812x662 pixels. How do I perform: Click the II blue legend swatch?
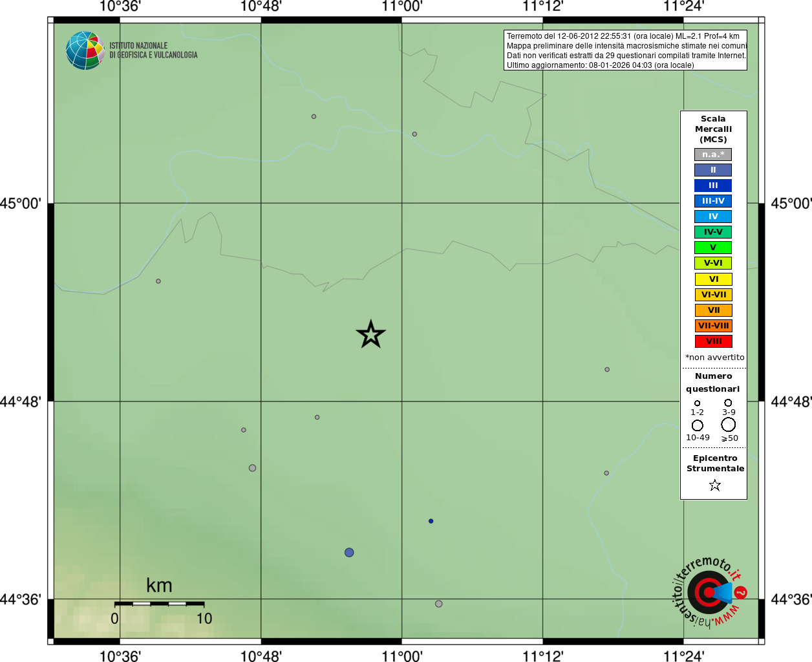[x=713, y=170]
